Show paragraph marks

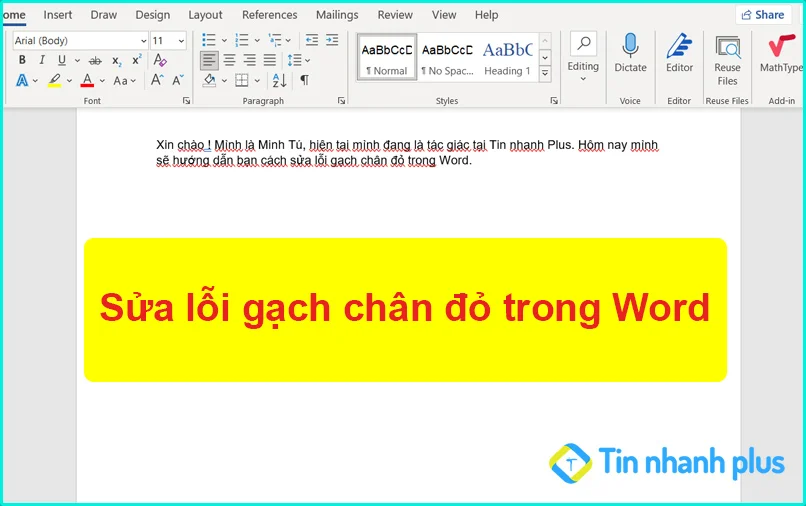[305, 80]
